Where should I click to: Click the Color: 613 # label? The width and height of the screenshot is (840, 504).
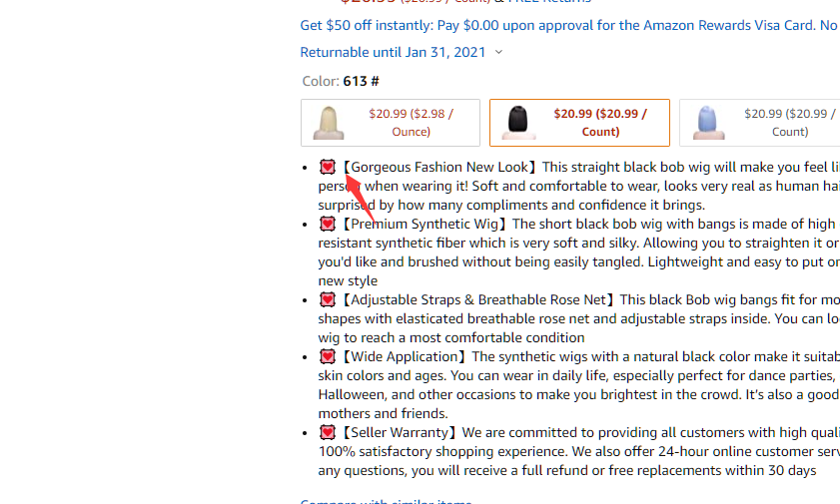click(x=341, y=81)
